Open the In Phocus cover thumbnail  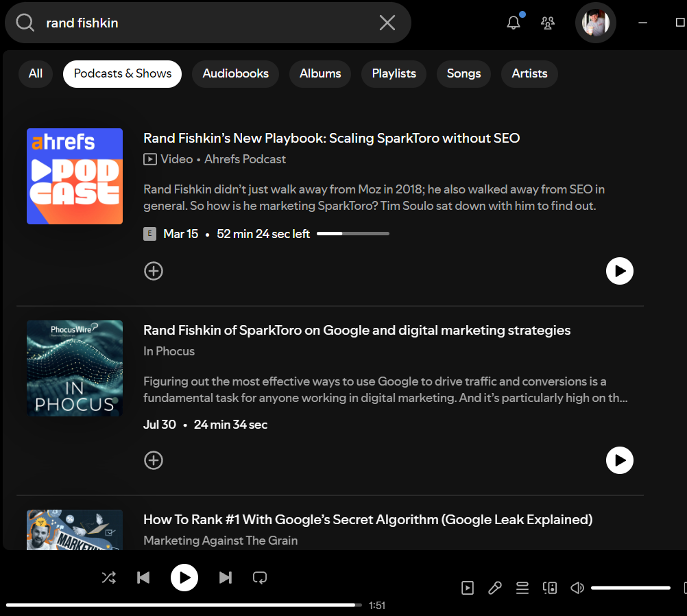75,368
